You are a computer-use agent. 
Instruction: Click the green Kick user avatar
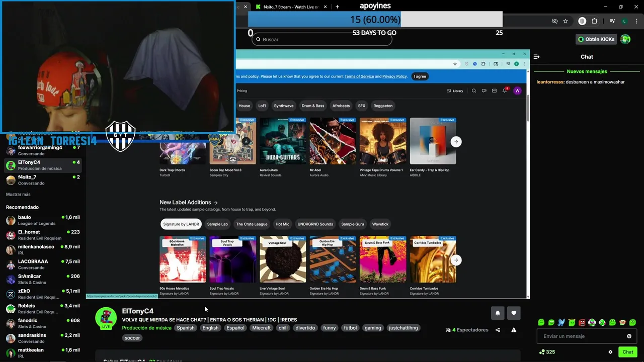click(625, 39)
